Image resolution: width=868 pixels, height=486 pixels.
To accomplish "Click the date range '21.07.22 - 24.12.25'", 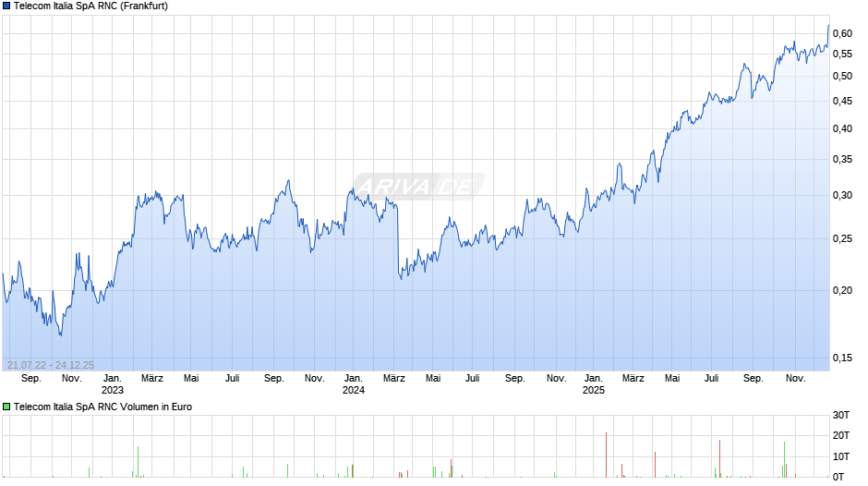I will (51, 365).
